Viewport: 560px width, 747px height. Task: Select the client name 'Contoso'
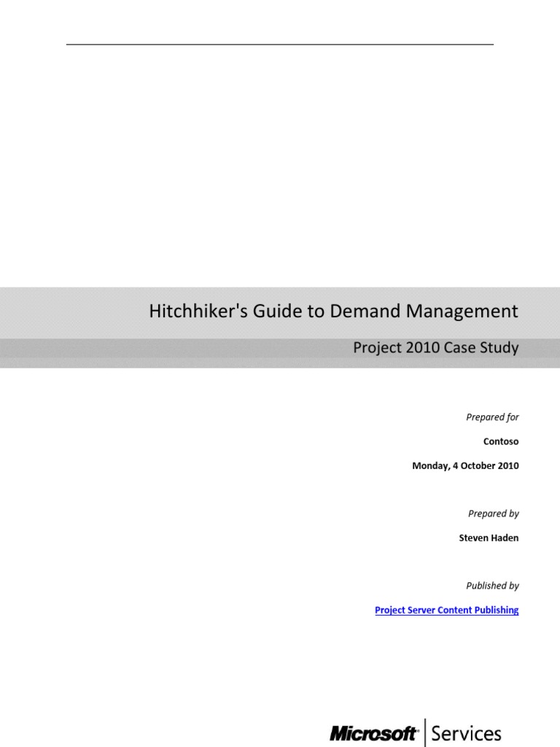click(x=501, y=441)
